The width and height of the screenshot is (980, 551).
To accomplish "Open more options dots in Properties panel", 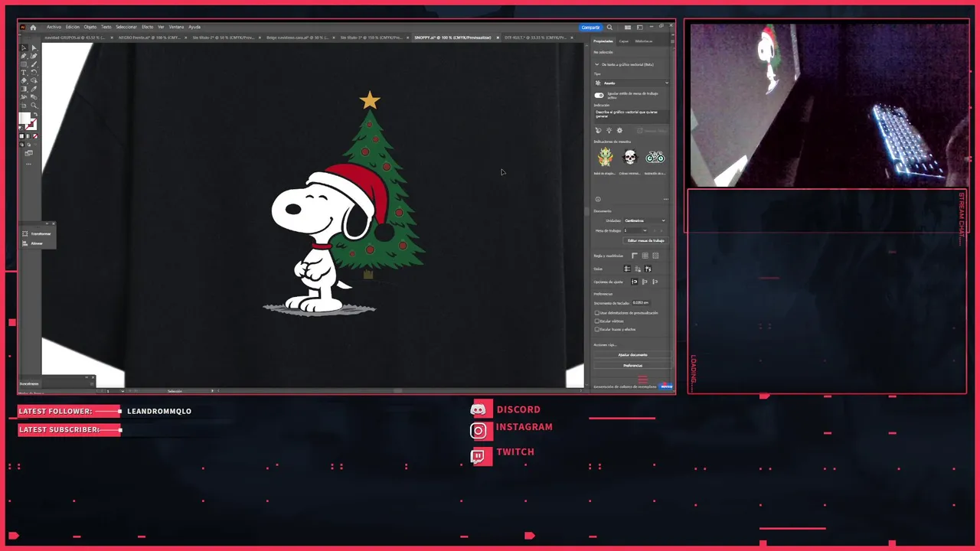I will pos(666,199).
